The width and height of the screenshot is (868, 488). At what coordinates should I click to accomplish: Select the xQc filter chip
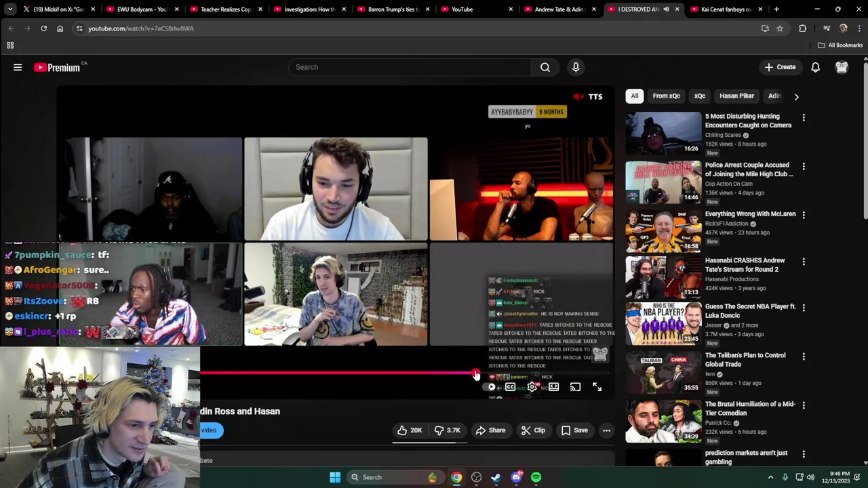click(700, 96)
